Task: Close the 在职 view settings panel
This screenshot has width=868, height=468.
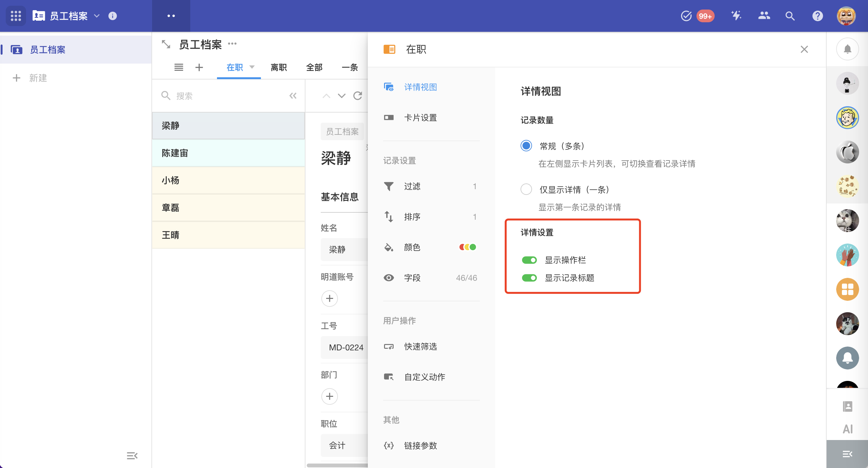Action: click(x=804, y=50)
